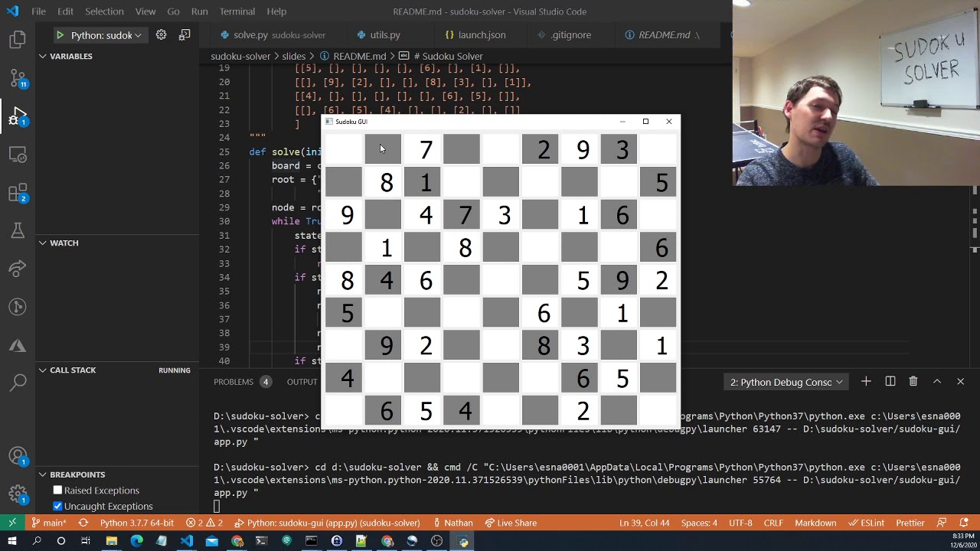Open the Help menu
The height and width of the screenshot is (551, 980).
pos(276,11)
